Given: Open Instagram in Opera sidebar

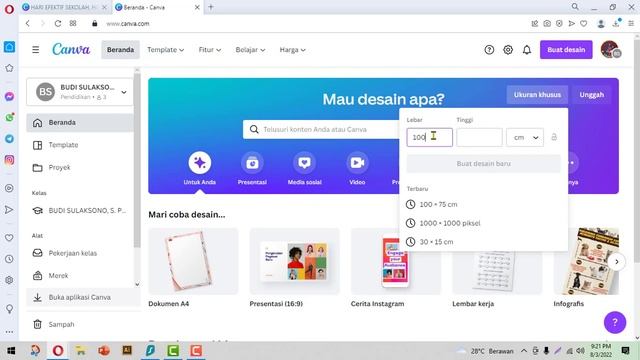Looking at the screenshot, I should pyautogui.click(x=9, y=160).
